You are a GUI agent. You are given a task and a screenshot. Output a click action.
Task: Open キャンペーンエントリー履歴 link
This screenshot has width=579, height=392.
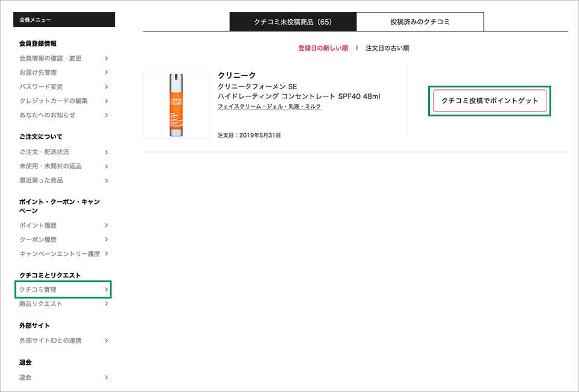point(60,253)
